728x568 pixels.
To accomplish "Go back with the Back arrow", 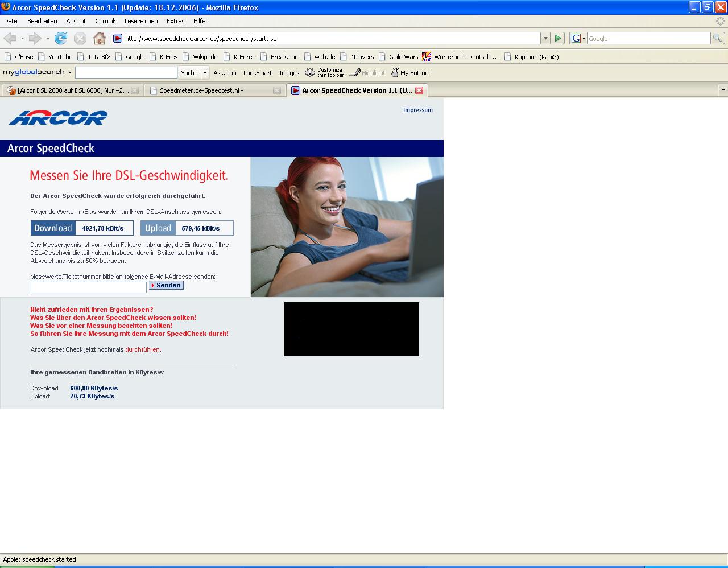I will click(x=10, y=38).
